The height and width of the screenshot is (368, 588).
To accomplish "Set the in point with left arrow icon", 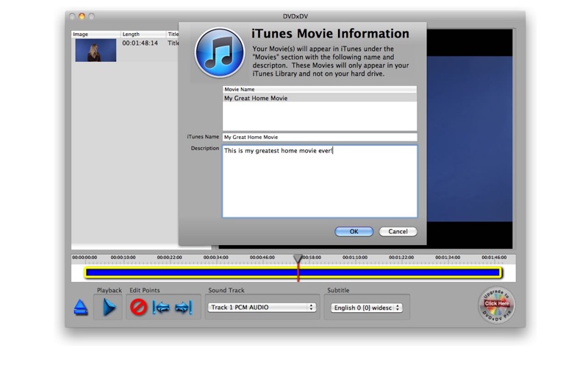I will pos(161,308).
